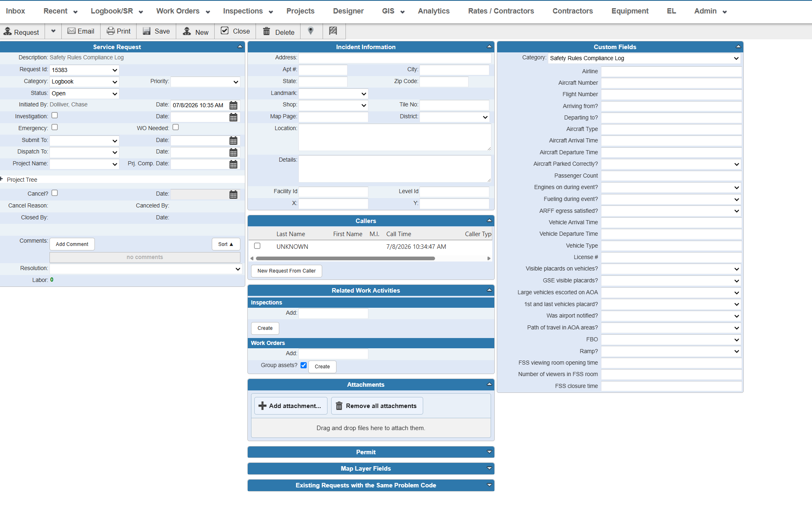Image resolution: width=812 pixels, height=505 pixels.
Task: Uncheck the Group assets? checkbox
Action: click(303, 365)
